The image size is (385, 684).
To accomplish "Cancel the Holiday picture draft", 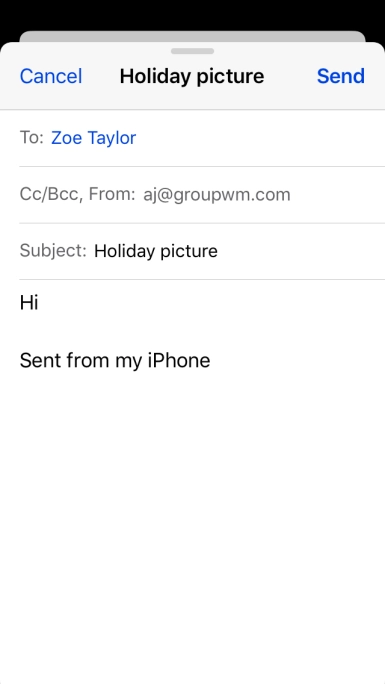I will (51, 76).
